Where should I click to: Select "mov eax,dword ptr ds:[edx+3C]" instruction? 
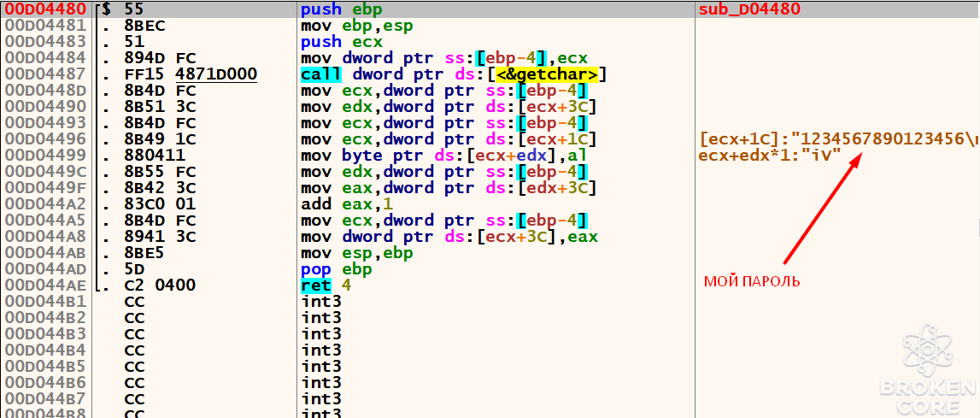[x=449, y=189]
